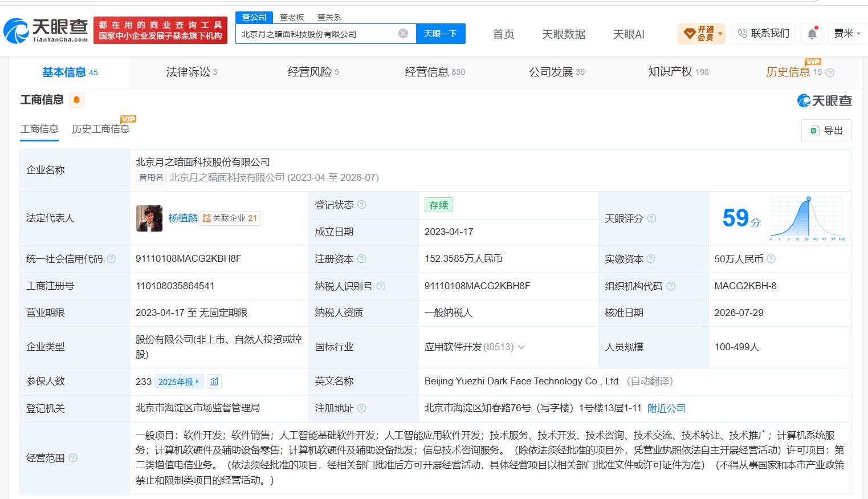
Task: Switch to 查公司 search mode
Action: [254, 17]
